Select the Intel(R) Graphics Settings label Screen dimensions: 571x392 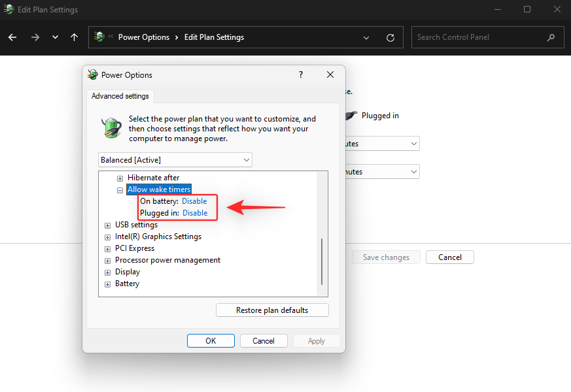pyautogui.click(x=158, y=237)
